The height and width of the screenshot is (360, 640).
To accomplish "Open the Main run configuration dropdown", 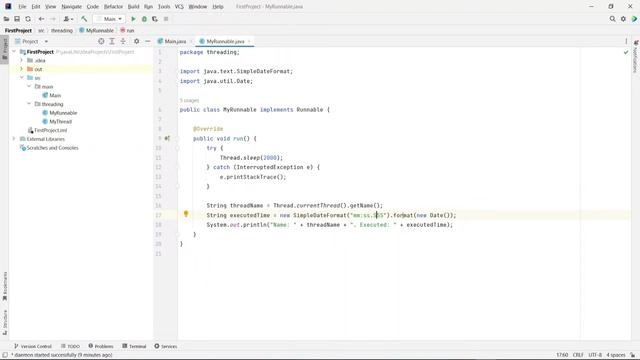I will [x=109, y=19].
